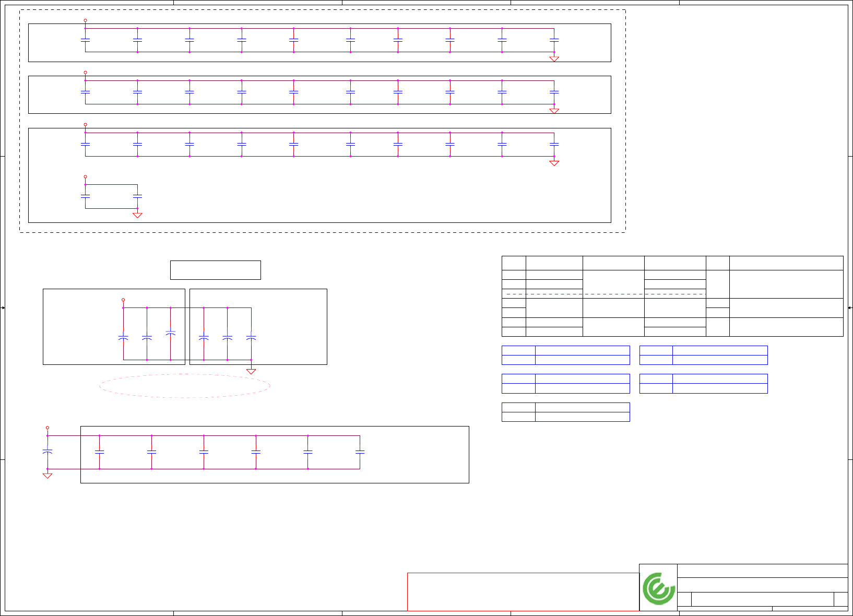Select the dashed pink ellipse annotation
This screenshot has height=616, width=853.
tap(185, 386)
